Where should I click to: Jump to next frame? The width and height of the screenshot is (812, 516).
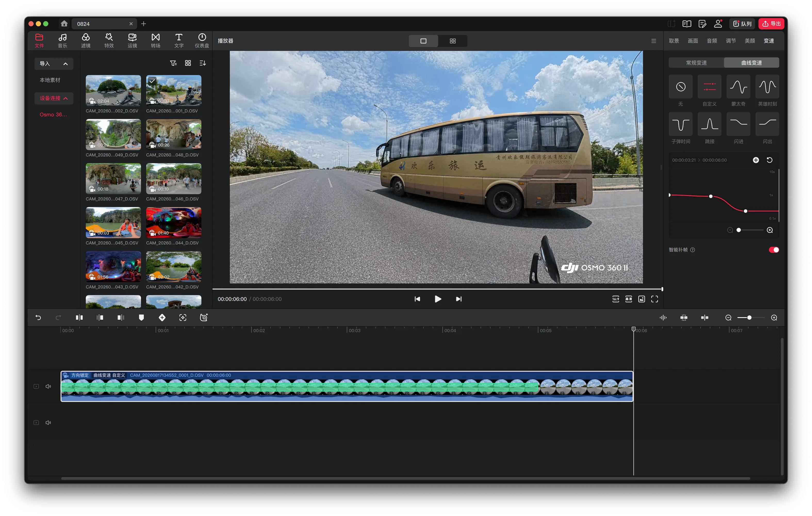459,299
